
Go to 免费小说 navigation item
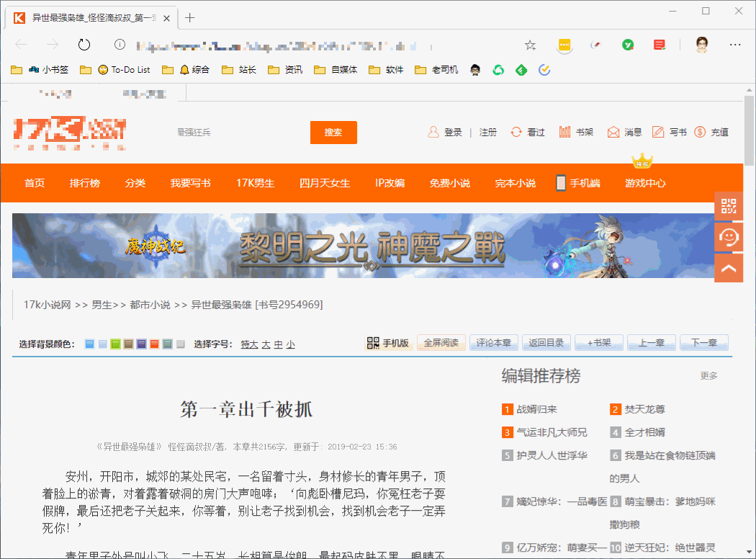(450, 183)
